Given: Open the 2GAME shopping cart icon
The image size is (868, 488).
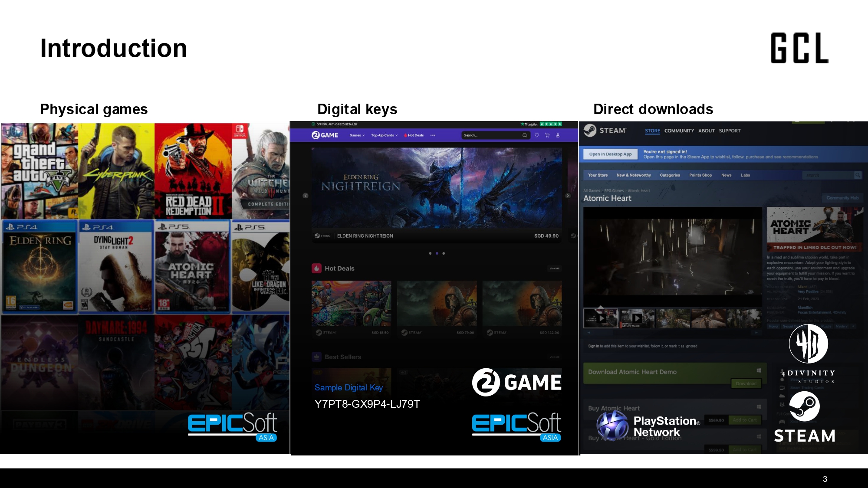Looking at the screenshot, I should [x=547, y=135].
